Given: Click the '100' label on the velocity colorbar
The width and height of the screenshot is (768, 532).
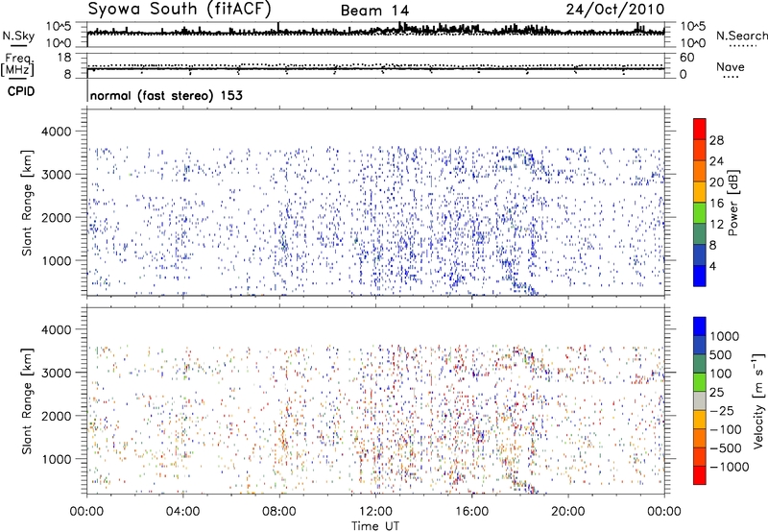Looking at the screenshot, I should (721, 374).
